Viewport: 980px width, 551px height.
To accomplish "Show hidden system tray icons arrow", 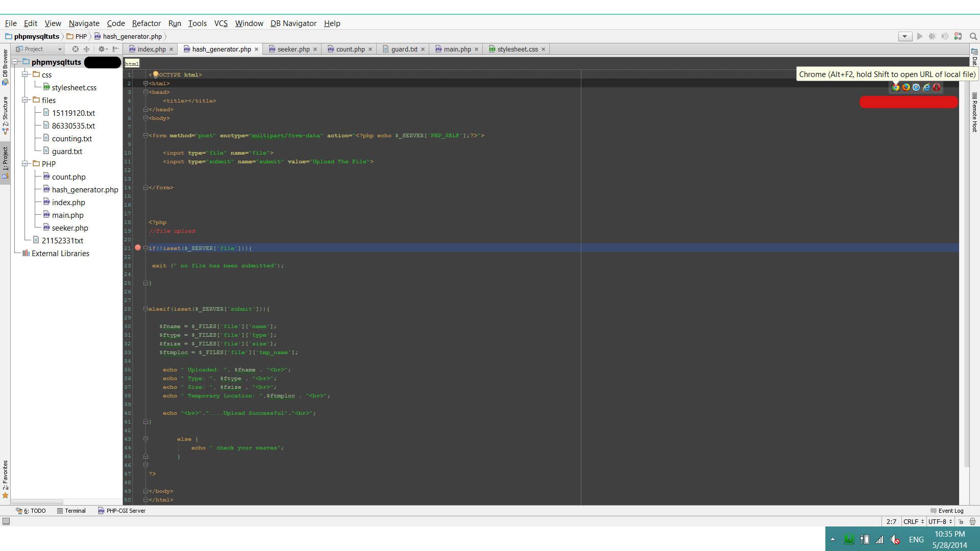I will tap(832, 539).
